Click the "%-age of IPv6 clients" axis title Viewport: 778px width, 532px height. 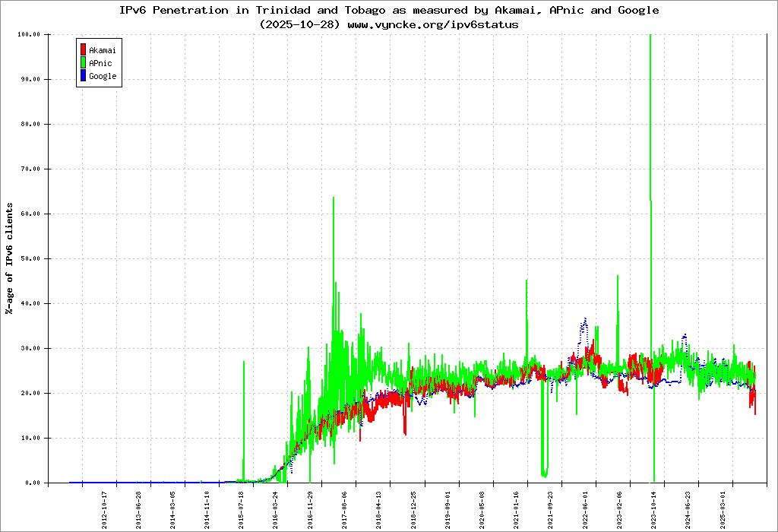[9, 258]
